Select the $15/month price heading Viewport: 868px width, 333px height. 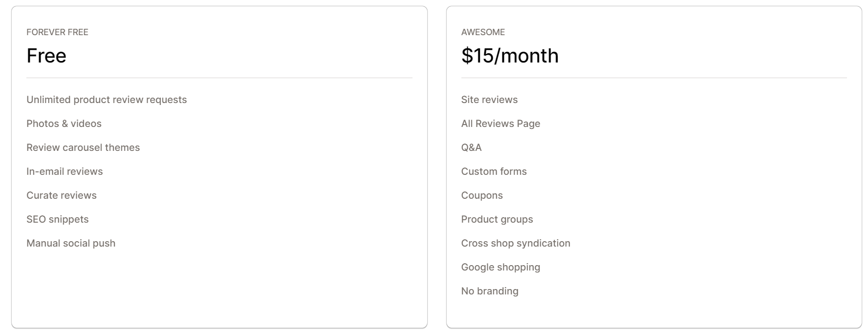tap(510, 56)
